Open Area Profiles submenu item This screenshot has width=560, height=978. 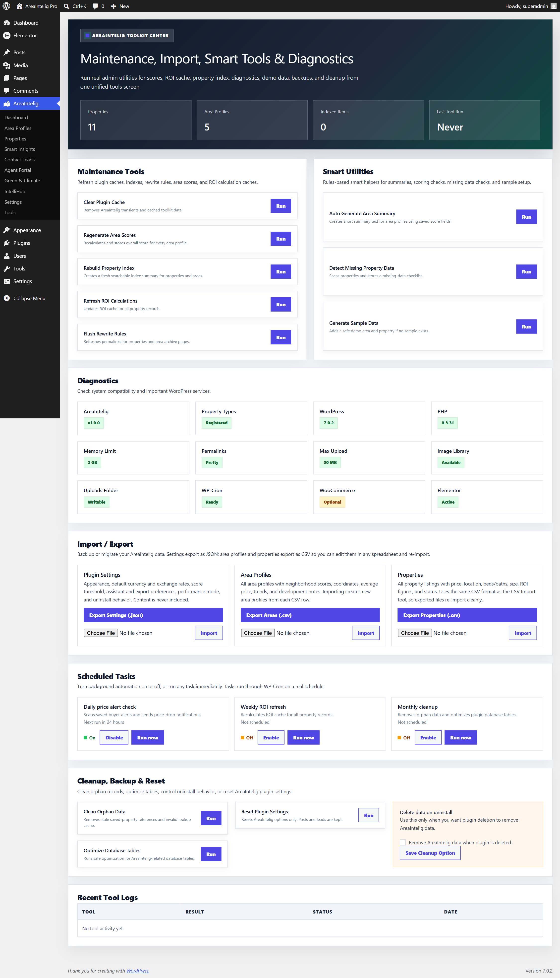click(x=18, y=128)
